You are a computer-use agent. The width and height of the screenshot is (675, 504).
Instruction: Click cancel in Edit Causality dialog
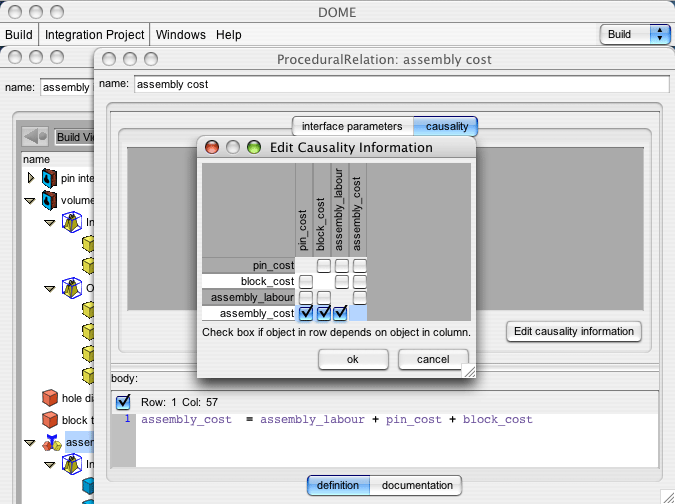433,359
